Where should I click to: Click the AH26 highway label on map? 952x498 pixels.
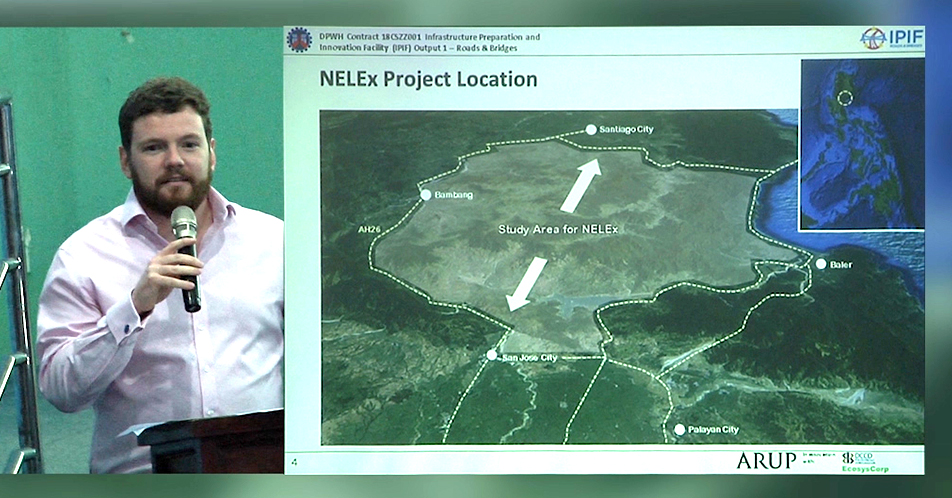click(x=370, y=229)
